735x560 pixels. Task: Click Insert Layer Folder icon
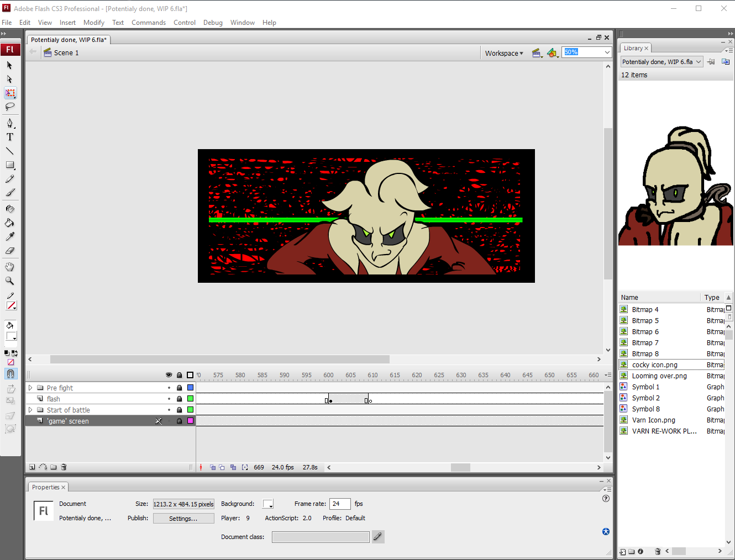(54, 467)
